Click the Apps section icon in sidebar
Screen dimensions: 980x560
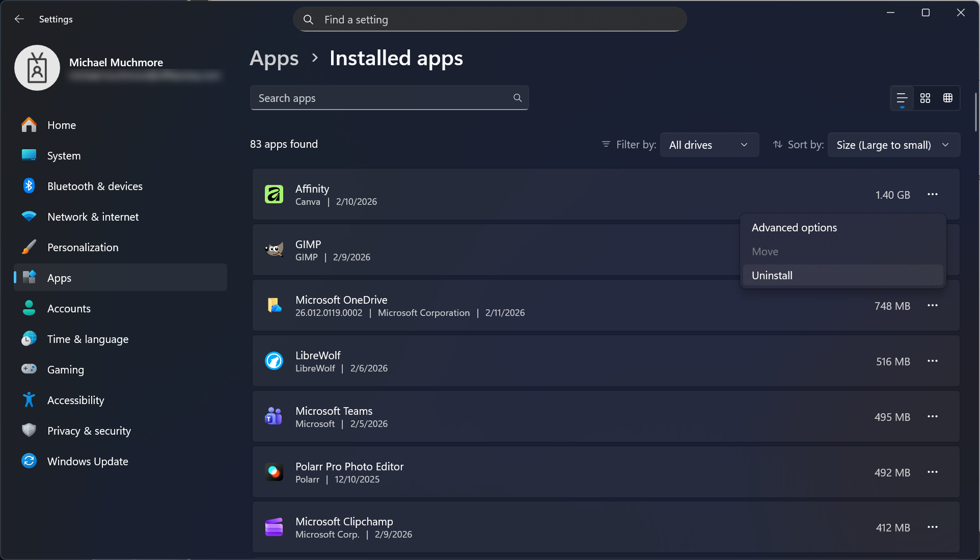click(x=29, y=277)
